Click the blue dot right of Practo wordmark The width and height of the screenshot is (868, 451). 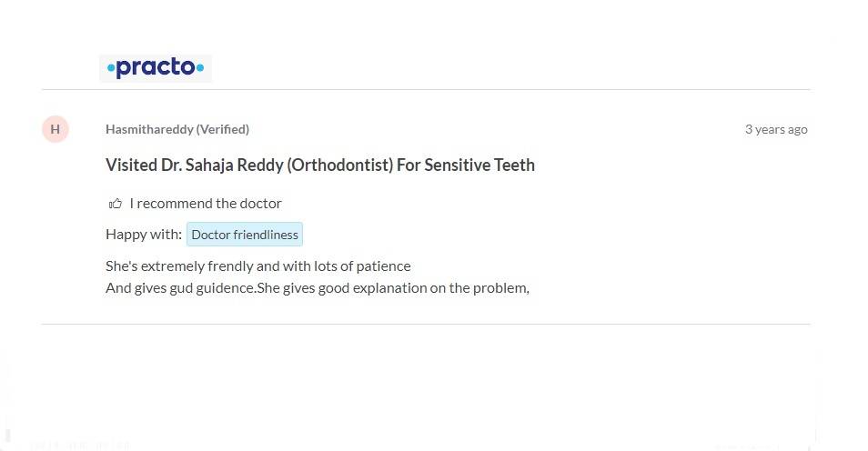pyautogui.click(x=200, y=68)
